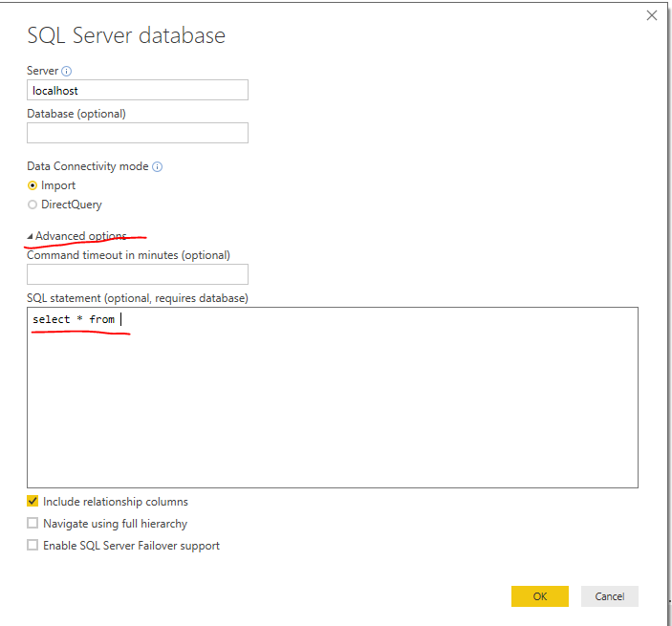
Task: Uncheck Include relationship columns
Action: click(x=33, y=501)
